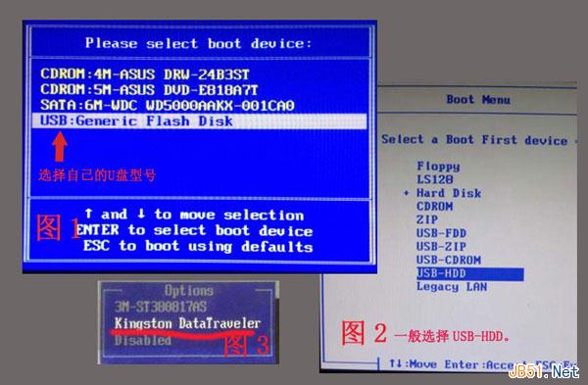Select Hard Disk in Boot Menu
This screenshot has width=588, height=385.
pos(449,193)
